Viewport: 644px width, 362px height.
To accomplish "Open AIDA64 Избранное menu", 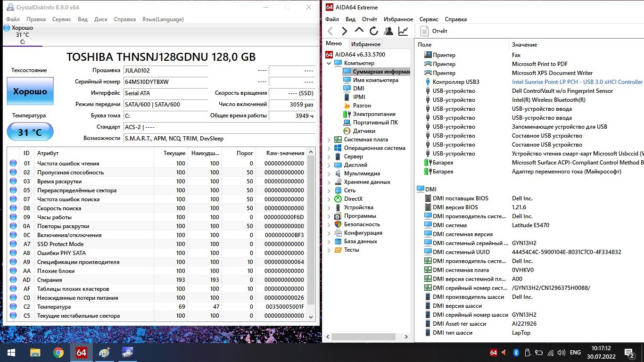I will click(398, 19).
